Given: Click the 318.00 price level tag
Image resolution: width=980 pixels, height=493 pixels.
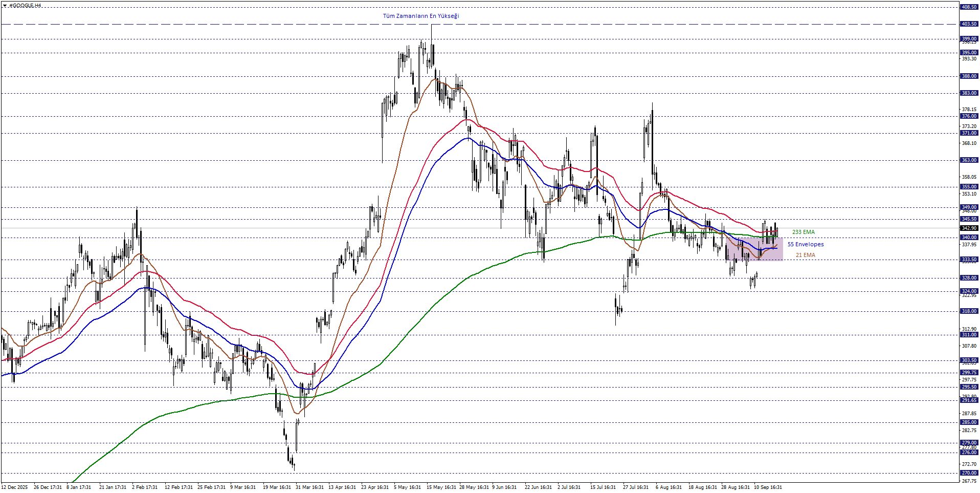Looking at the screenshot, I should click(969, 311).
